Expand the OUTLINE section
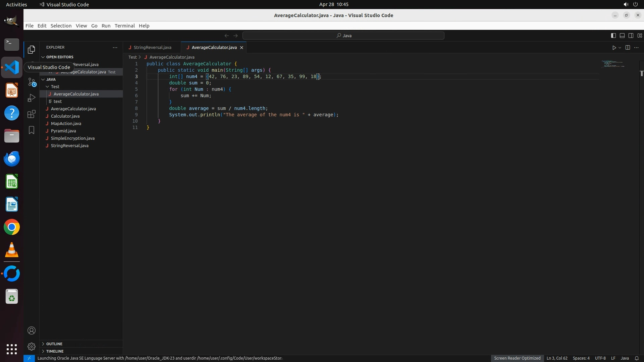This screenshot has width=644, height=362. click(x=54, y=344)
